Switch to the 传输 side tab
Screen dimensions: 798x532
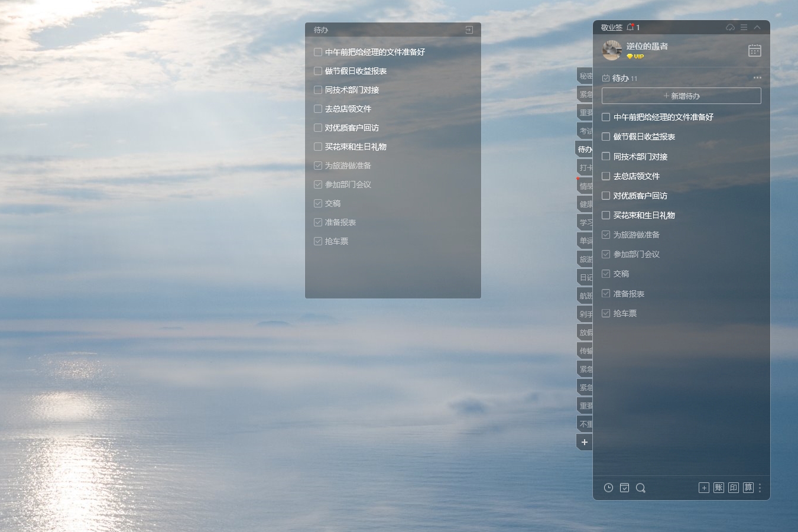coord(585,351)
